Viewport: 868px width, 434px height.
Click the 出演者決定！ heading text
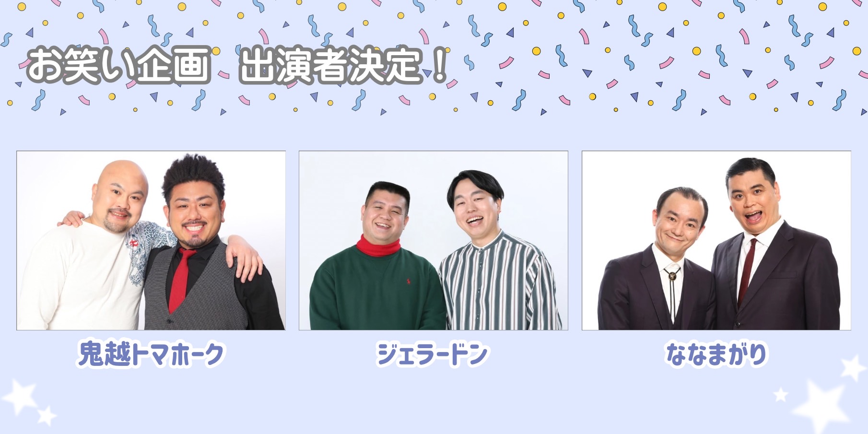343,65
